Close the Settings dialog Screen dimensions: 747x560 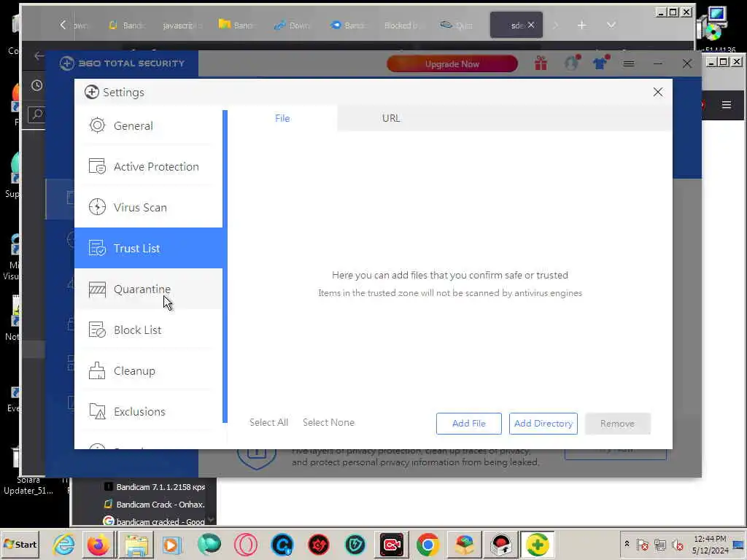click(x=658, y=92)
